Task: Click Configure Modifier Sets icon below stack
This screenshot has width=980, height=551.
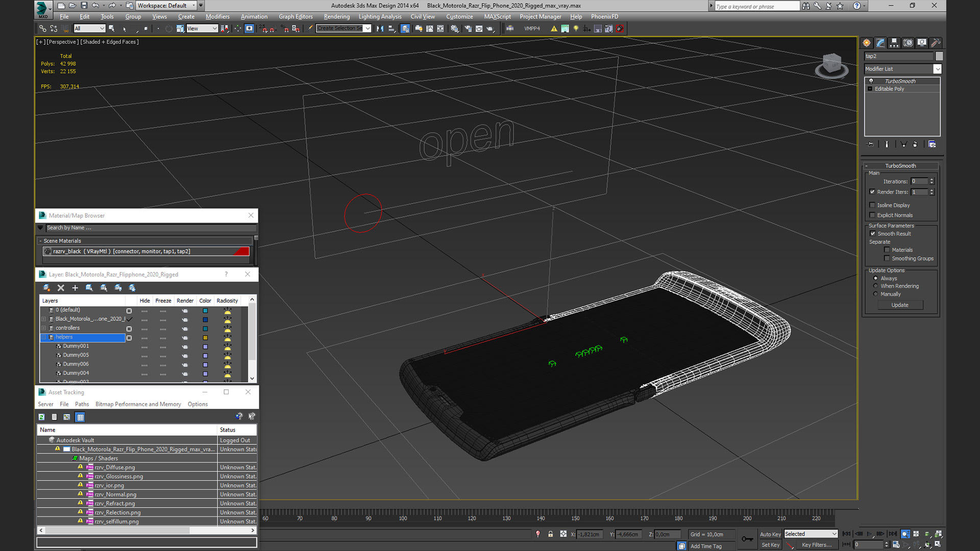Action: [932, 144]
